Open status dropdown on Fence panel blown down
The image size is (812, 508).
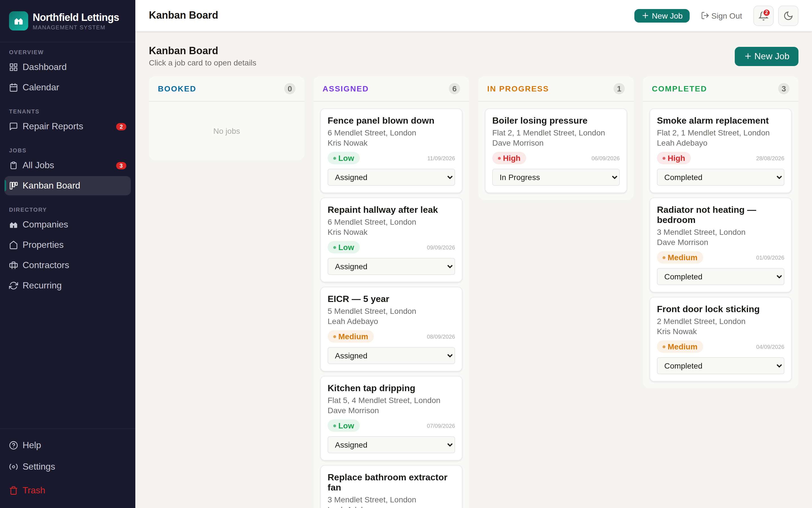(391, 178)
